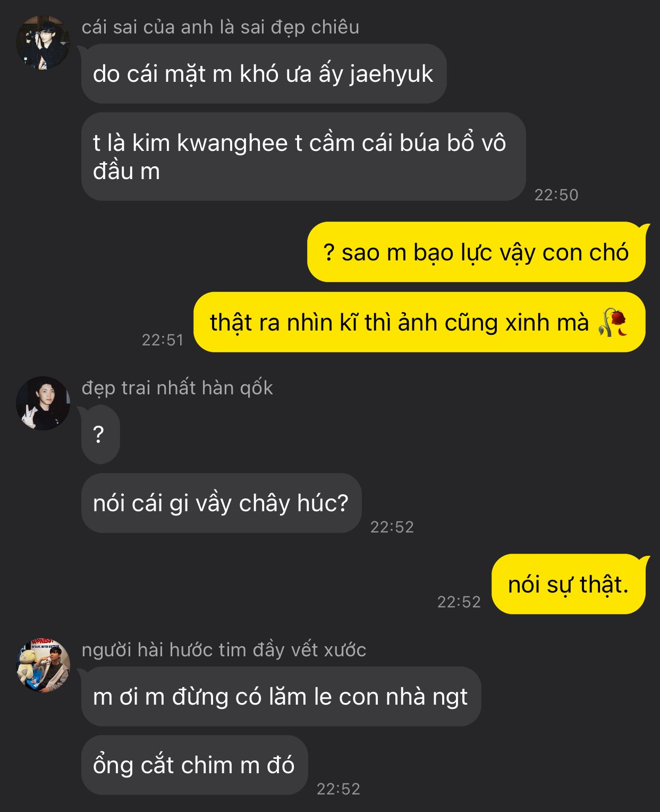Viewport: 660px width, 812px height.
Task: Tap the 22:50 timestamp
Action: click(556, 194)
